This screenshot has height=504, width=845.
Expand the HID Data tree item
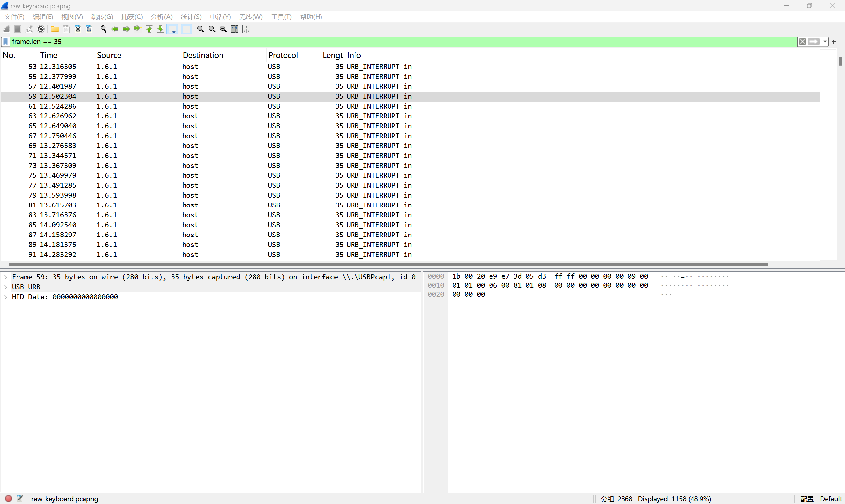(5, 297)
